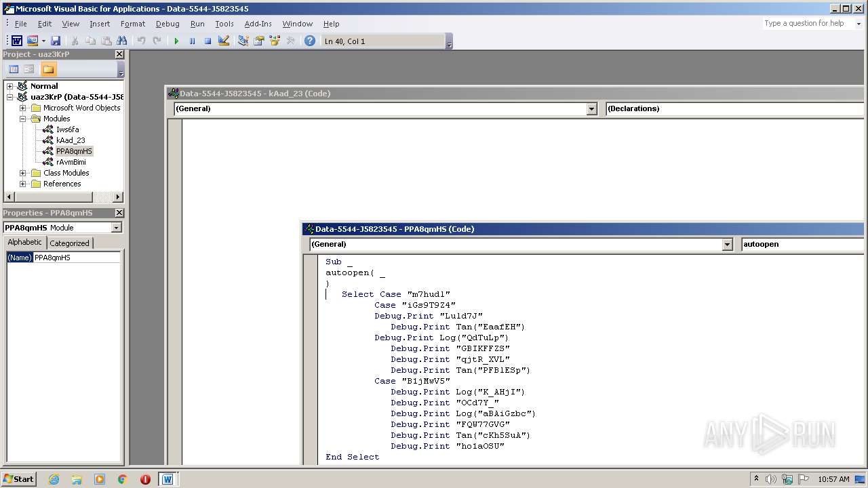Viewport: 868px width, 488px height.
Task: Expand the References folder
Action: pos(22,184)
